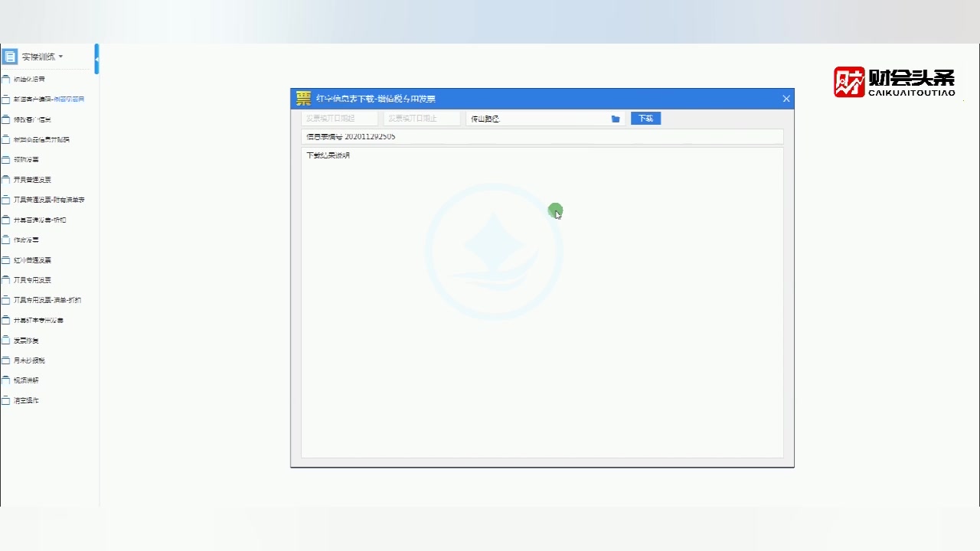The image size is (980, 551).
Task: Open 视频讲解 sidebar item
Action: pos(26,380)
